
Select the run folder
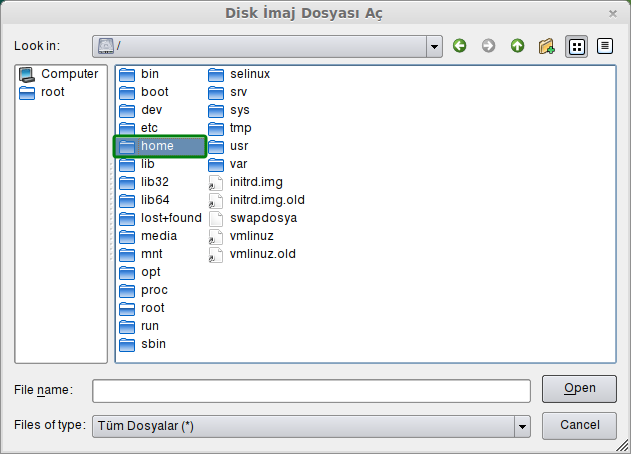tap(139, 326)
